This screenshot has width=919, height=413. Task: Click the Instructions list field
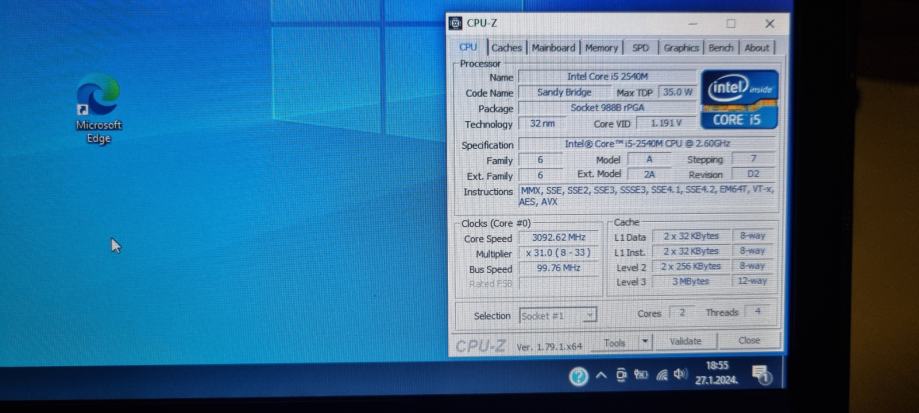646,196
